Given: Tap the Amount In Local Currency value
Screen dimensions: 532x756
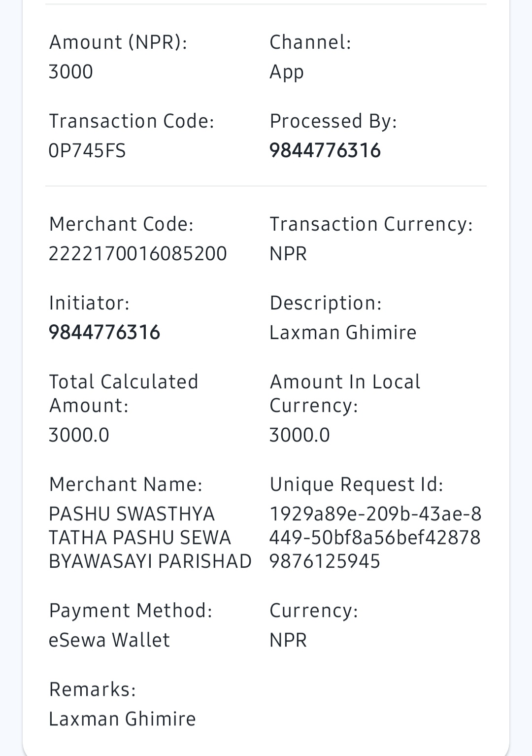Looking at the screenshot, I should click(x=299, y=435).
